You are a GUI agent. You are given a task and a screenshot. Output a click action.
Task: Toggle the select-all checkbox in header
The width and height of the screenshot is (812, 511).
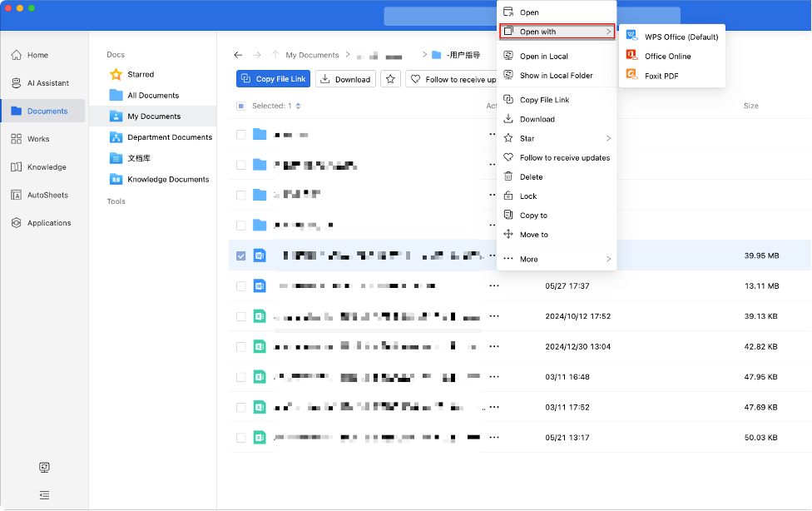[x=241, y=106]
